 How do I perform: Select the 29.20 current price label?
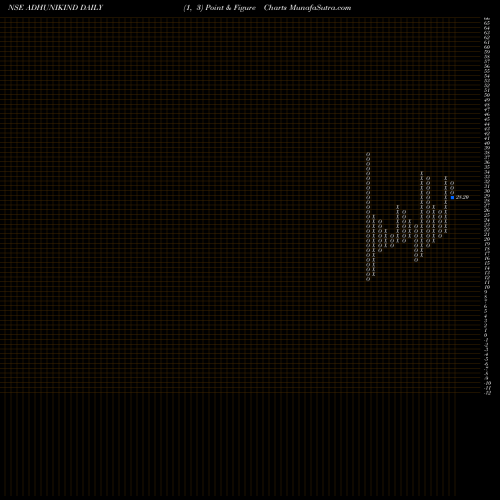coord(462,197)
